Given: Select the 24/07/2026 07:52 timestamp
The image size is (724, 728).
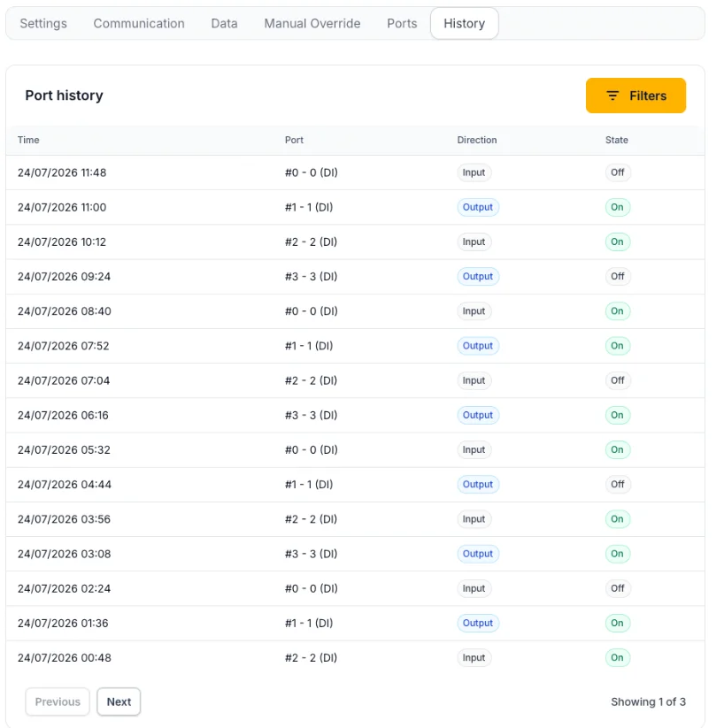Looking at the screenshot, I should pyautogui.click(x=63, y=346).
